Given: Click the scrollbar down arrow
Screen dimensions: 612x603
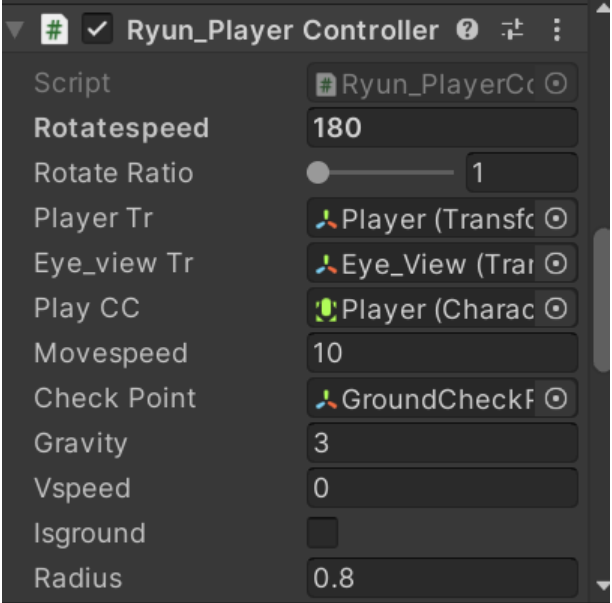Looking at the screenshot, I should point(603,585).
